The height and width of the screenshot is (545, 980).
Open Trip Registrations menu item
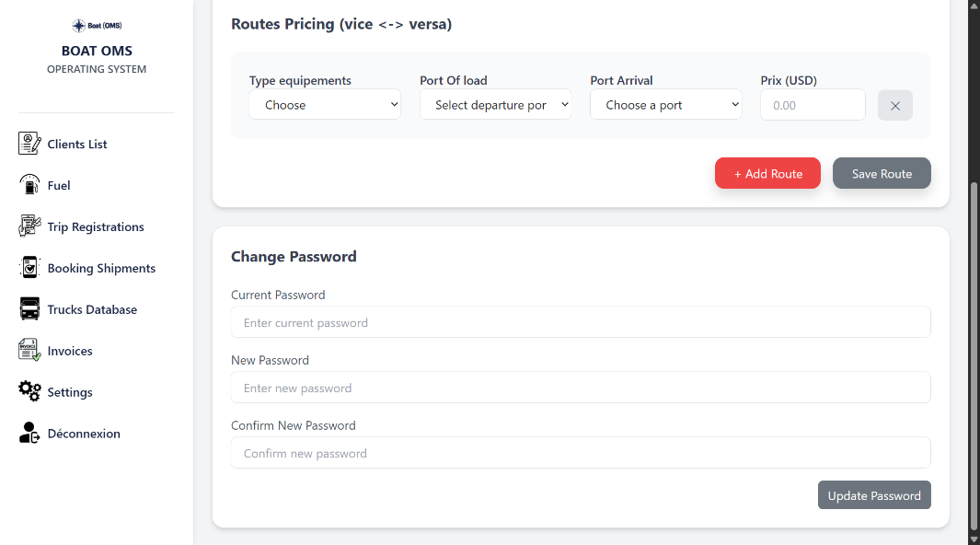pos(96,226)
